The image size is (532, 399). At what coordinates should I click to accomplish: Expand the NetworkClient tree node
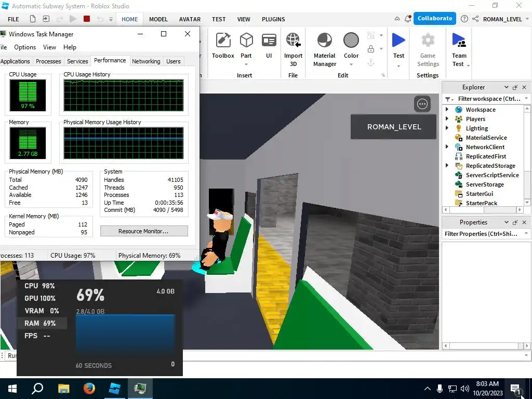447,147
